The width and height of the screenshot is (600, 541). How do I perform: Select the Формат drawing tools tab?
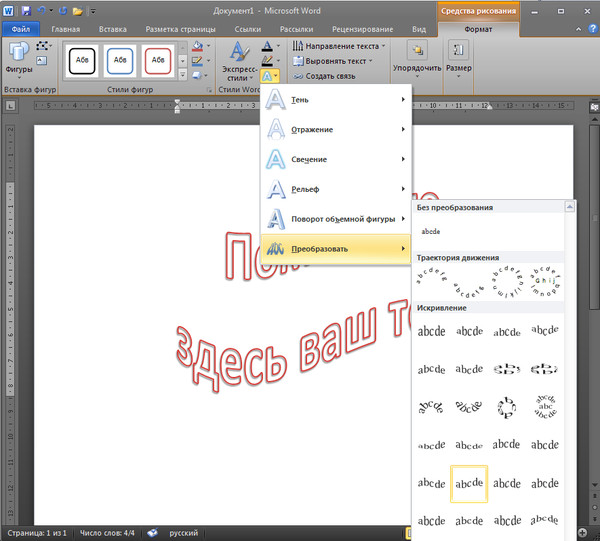[478, 29]
